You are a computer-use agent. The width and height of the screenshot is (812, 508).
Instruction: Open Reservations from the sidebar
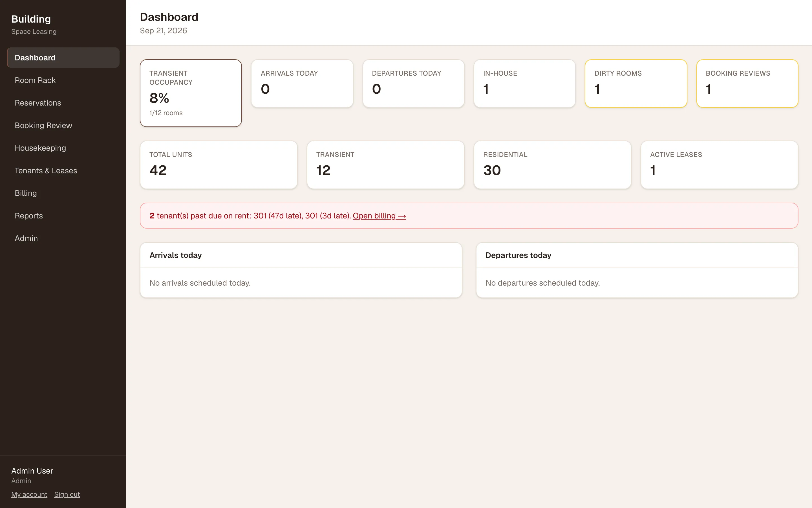click(63, 102)
